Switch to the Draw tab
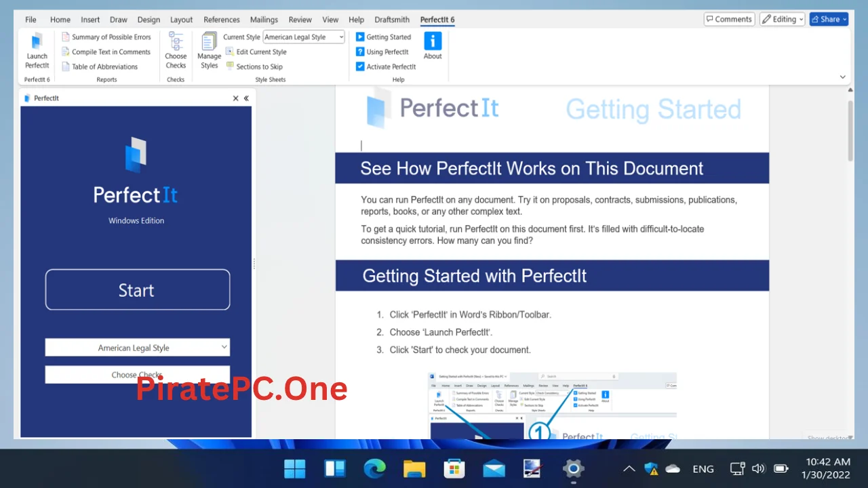This screenshot has width=868, height=488. 119,20
